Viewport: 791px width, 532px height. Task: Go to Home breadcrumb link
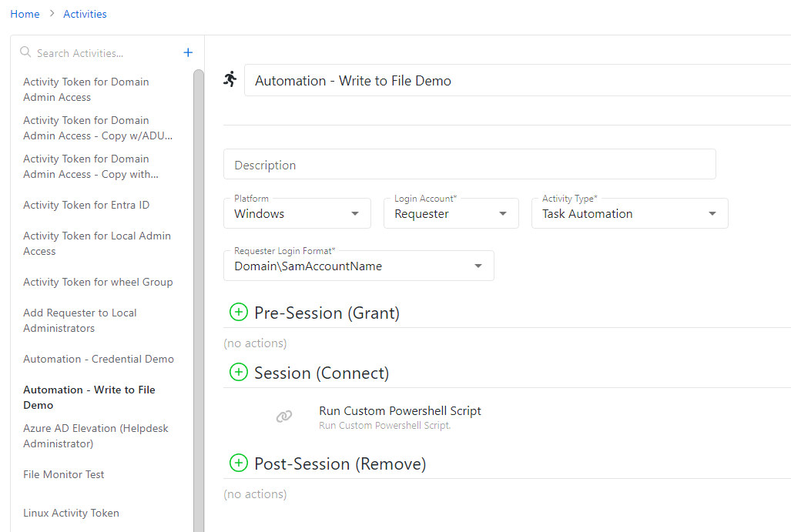[x=25, y=14]
